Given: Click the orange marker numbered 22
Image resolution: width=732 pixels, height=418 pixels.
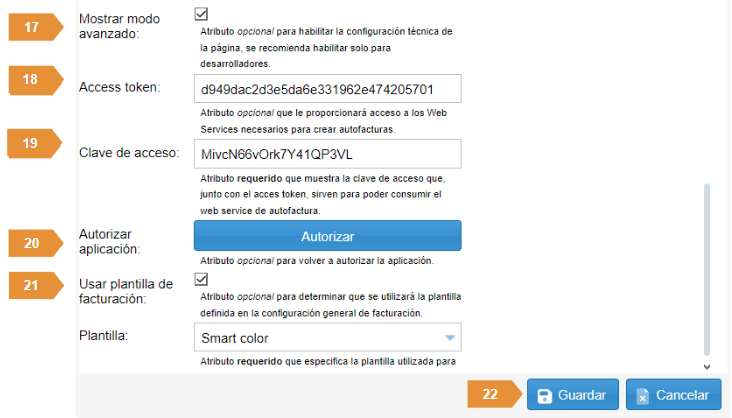Looking at the screenshot, I should pos(494,394).
